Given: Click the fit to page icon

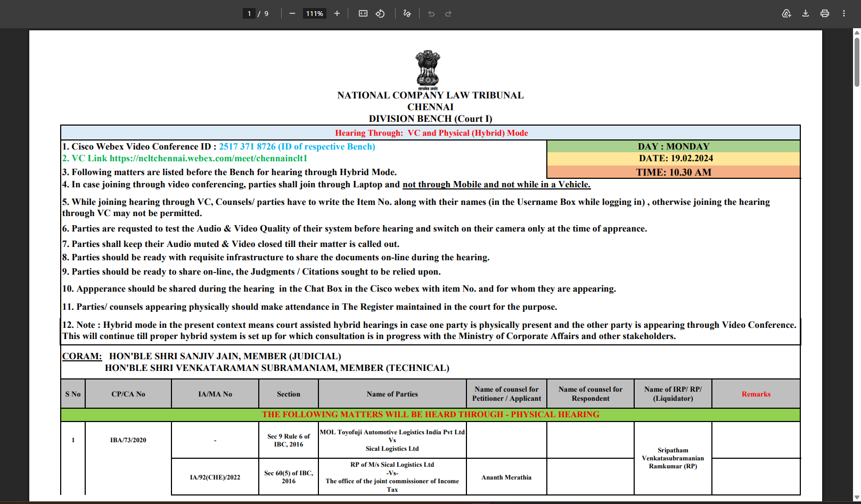Looking at the screenshot, I should tap(363, 13).
